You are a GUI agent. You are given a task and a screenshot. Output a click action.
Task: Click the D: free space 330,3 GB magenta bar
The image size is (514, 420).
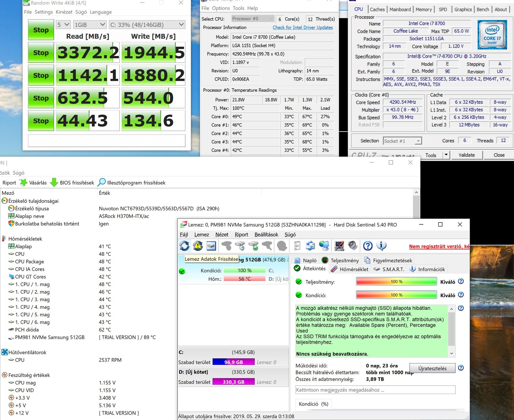234,382
